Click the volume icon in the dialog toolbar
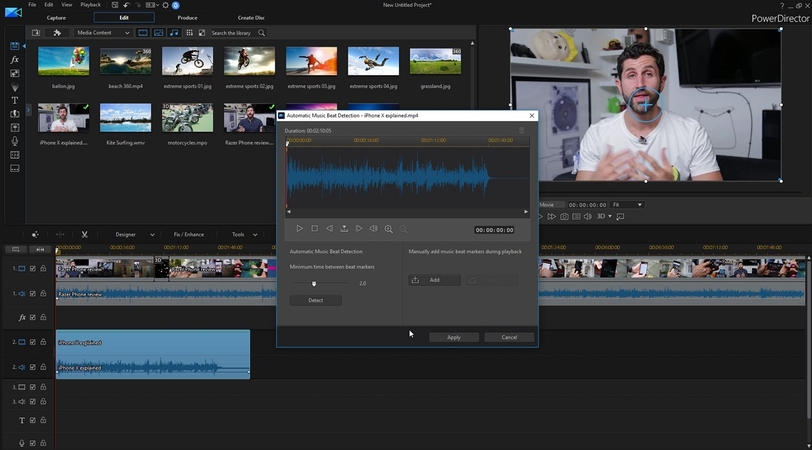This screenshot has width=812, height=450. (x=373, y=228)
